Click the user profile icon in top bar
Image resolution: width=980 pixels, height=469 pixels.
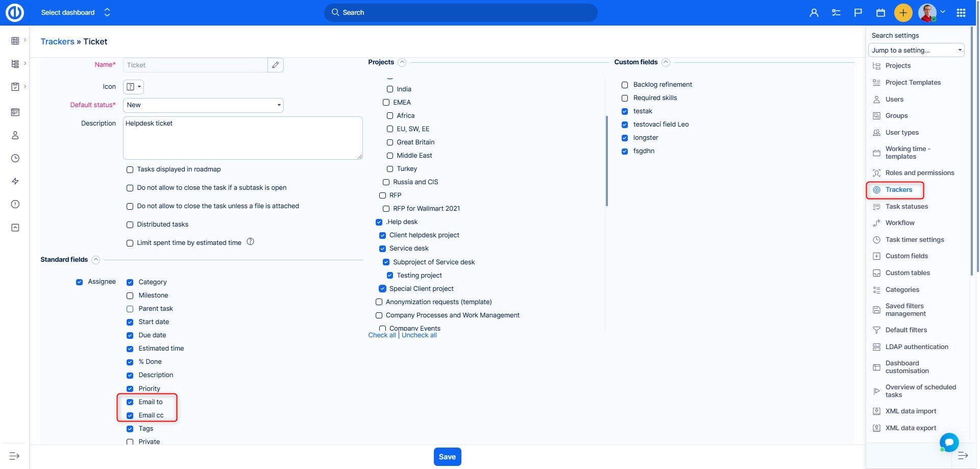[814, 13]
